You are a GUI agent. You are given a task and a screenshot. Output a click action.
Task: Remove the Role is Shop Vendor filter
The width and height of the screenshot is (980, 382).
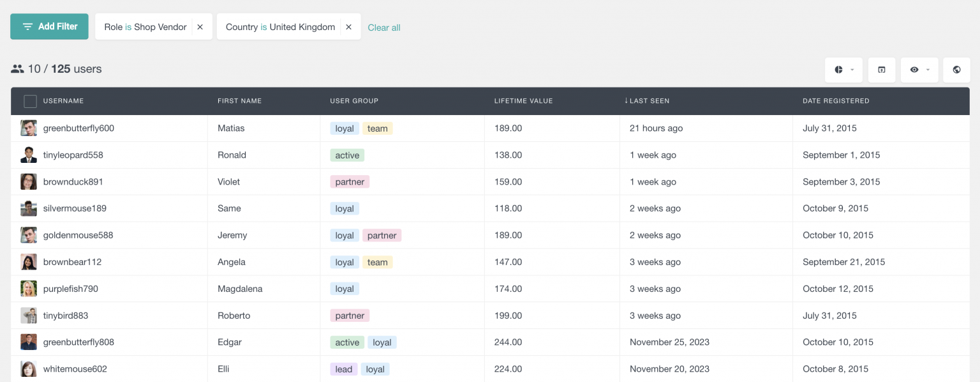pyautogui.click(x=200, y=27)
